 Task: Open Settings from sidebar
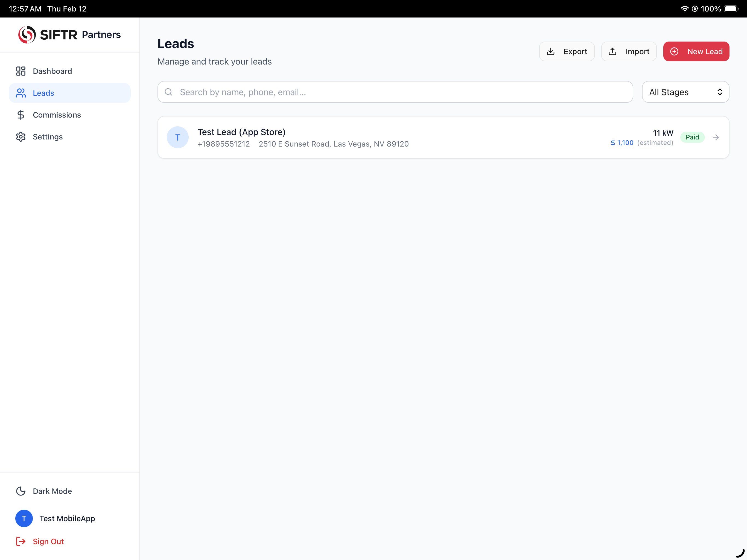(x=69, y=137)
